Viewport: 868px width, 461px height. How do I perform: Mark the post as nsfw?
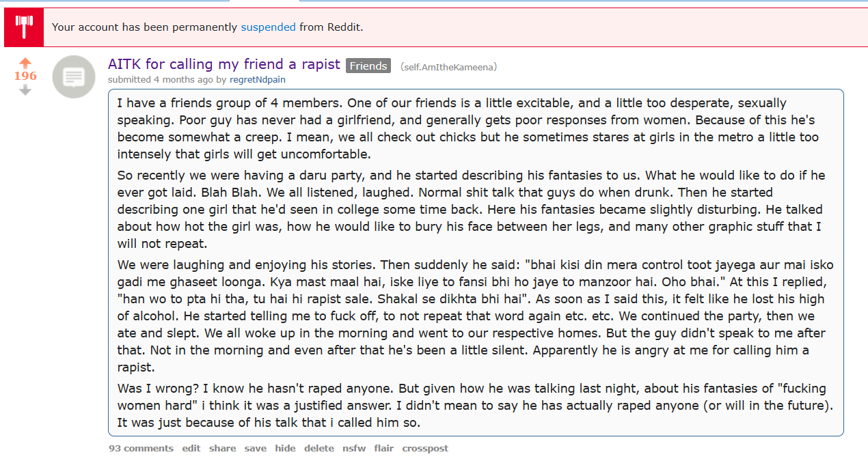354,449
